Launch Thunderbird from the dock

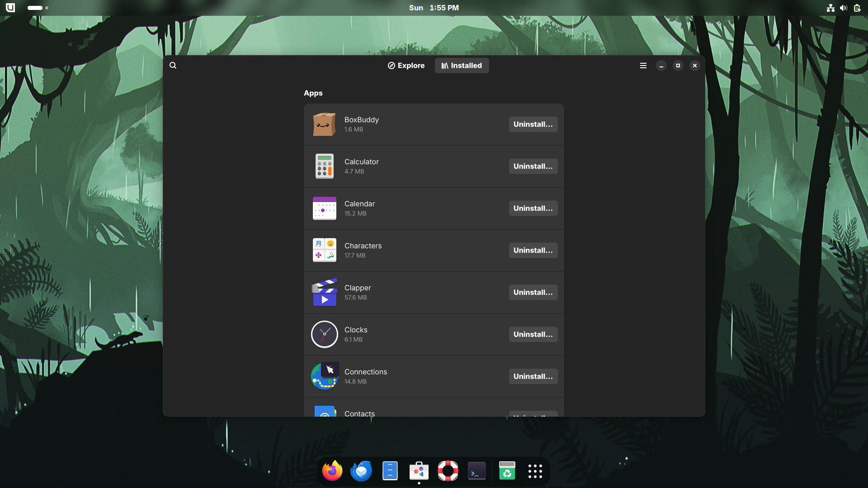tap(361, 471)
